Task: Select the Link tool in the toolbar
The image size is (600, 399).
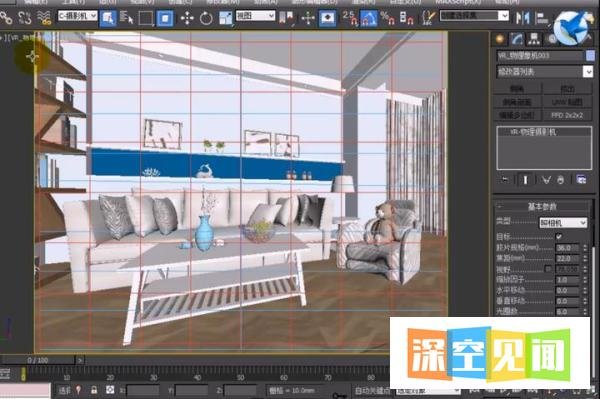Action: coord(6,18)
